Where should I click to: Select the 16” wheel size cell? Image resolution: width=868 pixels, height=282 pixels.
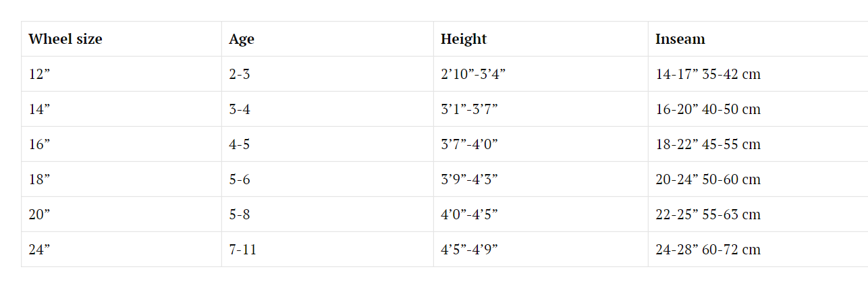pos(121,144)
